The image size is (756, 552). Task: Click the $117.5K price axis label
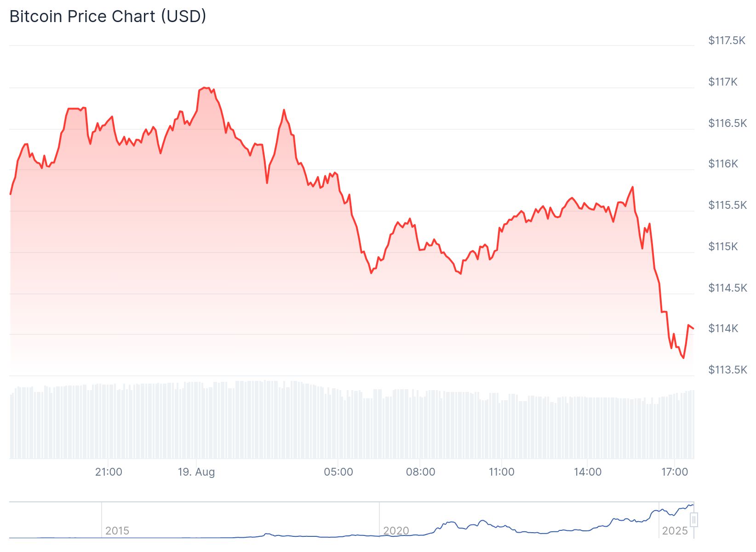point(727,40)
